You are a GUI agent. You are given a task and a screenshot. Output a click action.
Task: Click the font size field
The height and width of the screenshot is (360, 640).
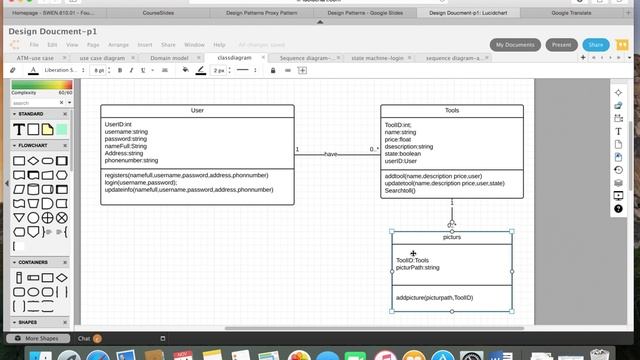(x=99, y=70)
